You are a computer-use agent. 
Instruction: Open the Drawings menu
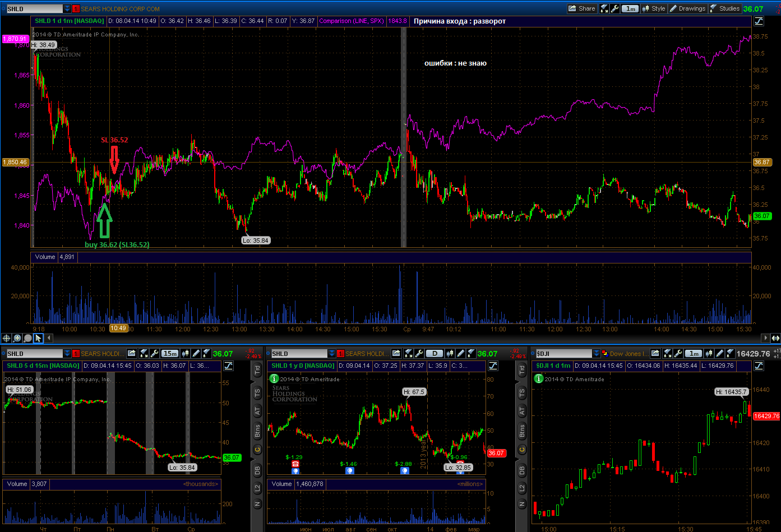[687, 8]
